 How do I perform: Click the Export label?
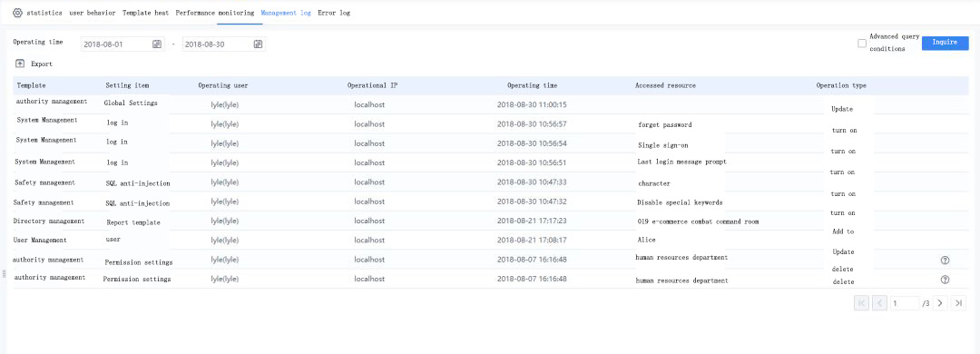coord(42,64)
